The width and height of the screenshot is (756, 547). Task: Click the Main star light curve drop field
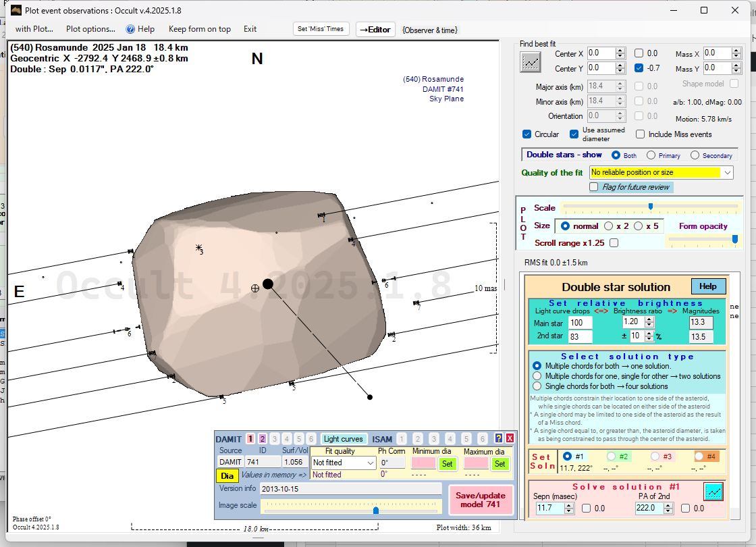580,323
